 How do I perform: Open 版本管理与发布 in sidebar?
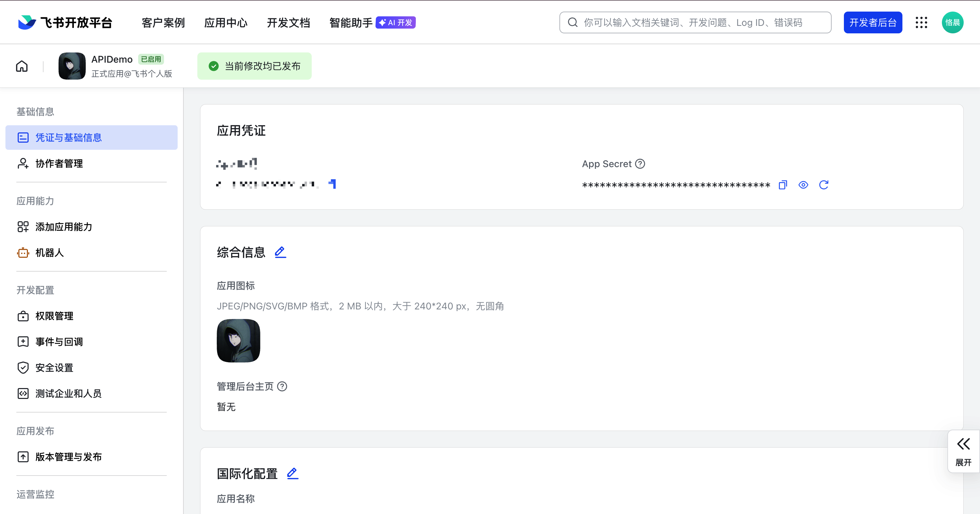(x=68, y=456)
